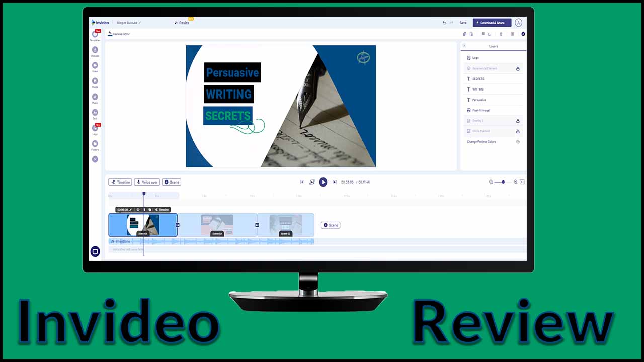Play the video preview
Image resolution: width=644 pixels, height=362 pixels.
pos(323,182)
